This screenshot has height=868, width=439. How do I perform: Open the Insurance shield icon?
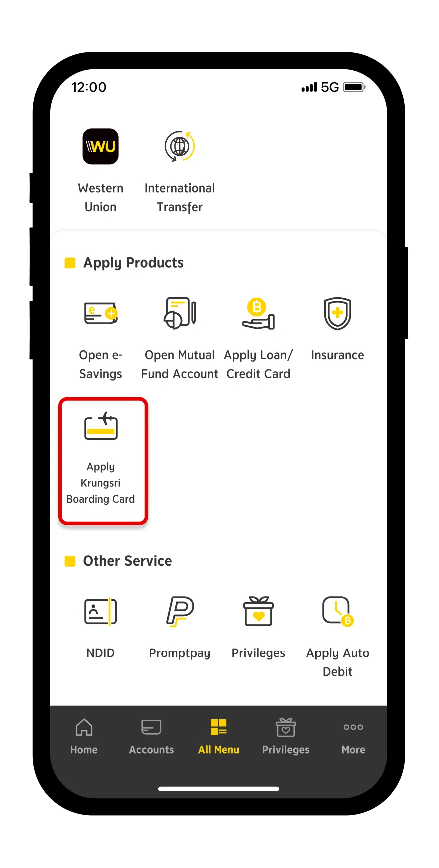(x=338, y=313)
